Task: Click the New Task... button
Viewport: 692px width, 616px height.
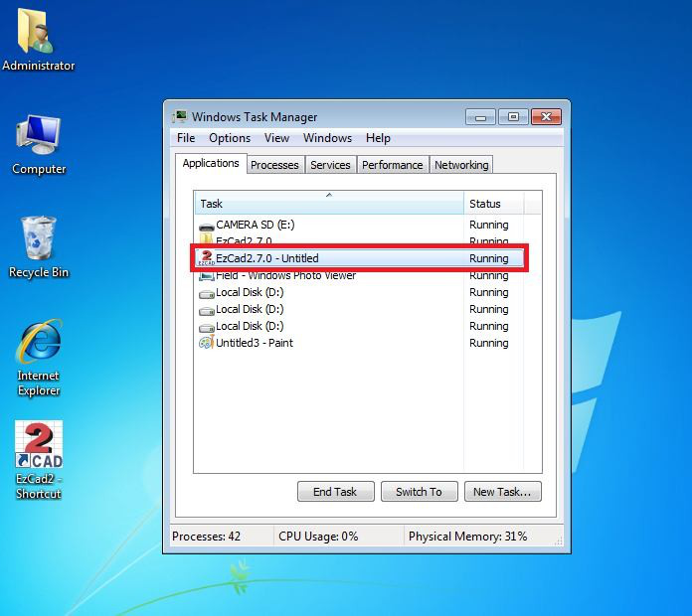Action: [x=503, y=492]
